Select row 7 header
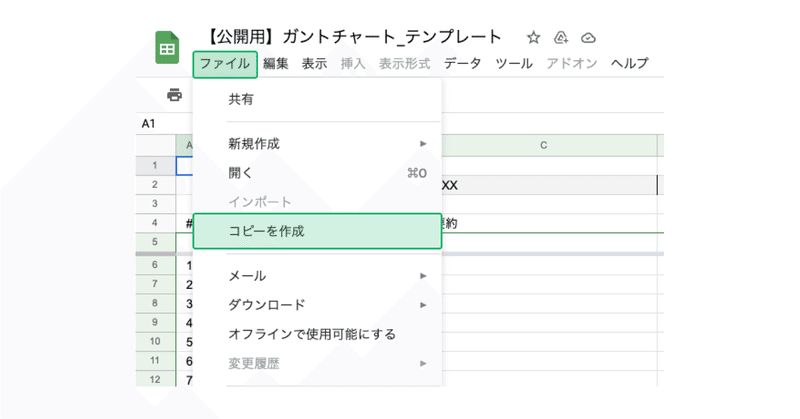The width and height of the screenshot is (800, 419). tap(155, 284)
